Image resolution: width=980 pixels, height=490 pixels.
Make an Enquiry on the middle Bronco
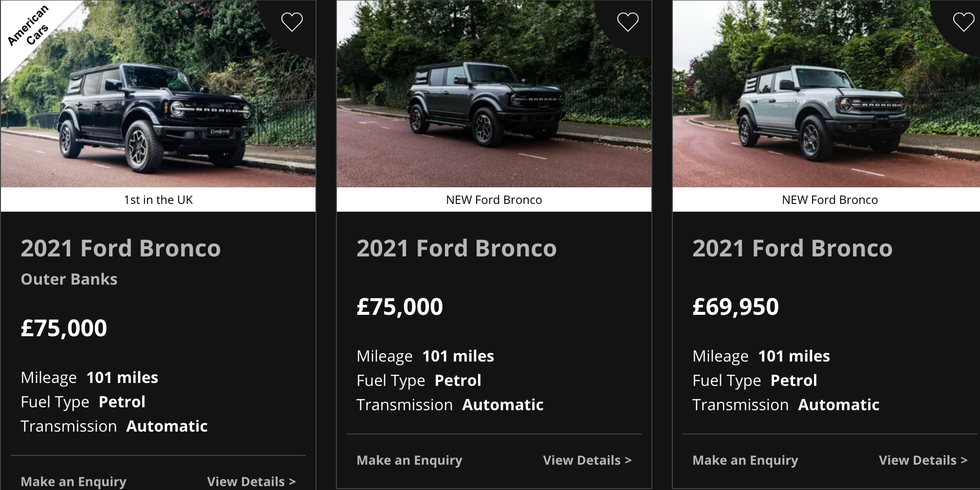(409, 460)
